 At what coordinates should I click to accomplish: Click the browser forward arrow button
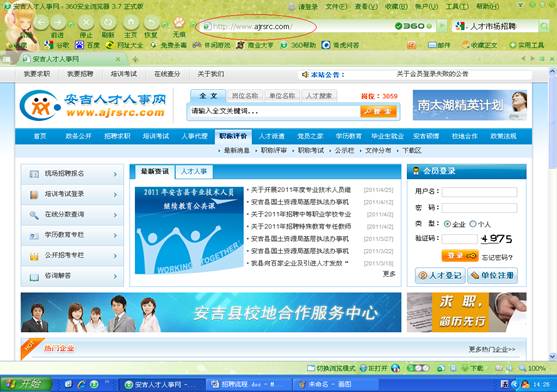coord(58,22)
